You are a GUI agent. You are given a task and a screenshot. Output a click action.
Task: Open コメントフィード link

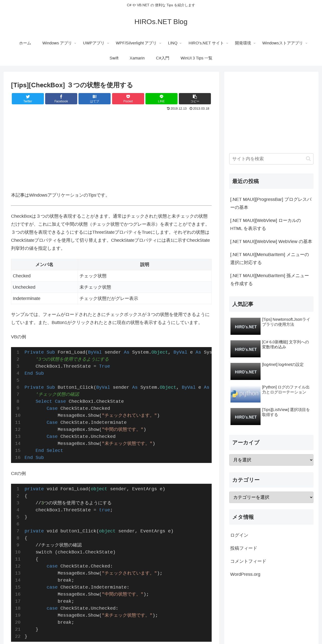pos(248,561)
